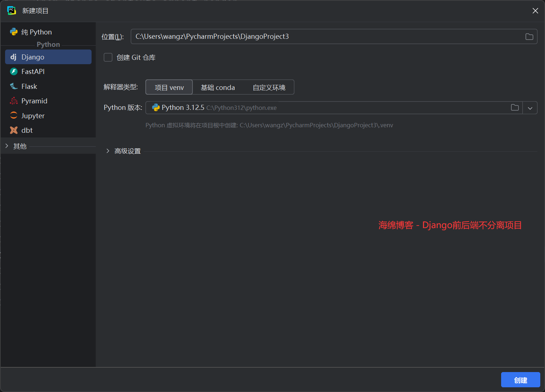Screen dimensions: 545x392
Task: Click the 创建 button
Action: point(520,380)
